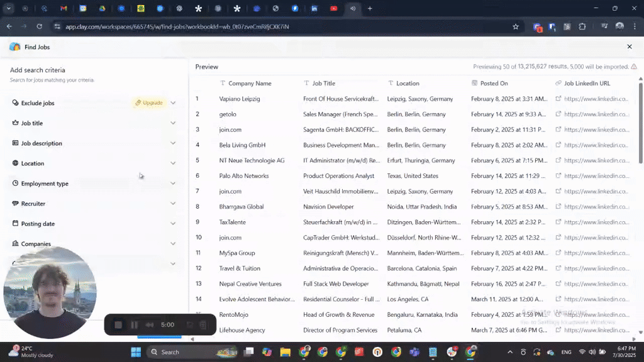
Task: Click the Windows Start button
Action: tap(136, 352)
